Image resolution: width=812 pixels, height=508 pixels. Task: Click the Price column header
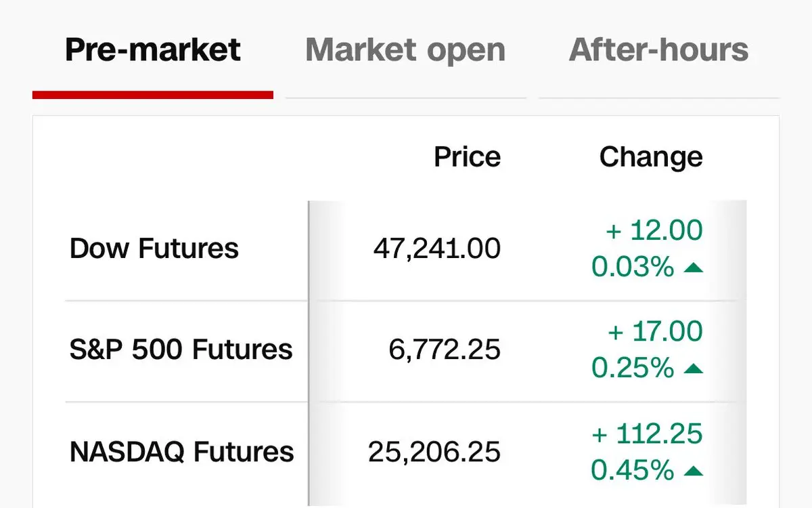tap(467, 157)
